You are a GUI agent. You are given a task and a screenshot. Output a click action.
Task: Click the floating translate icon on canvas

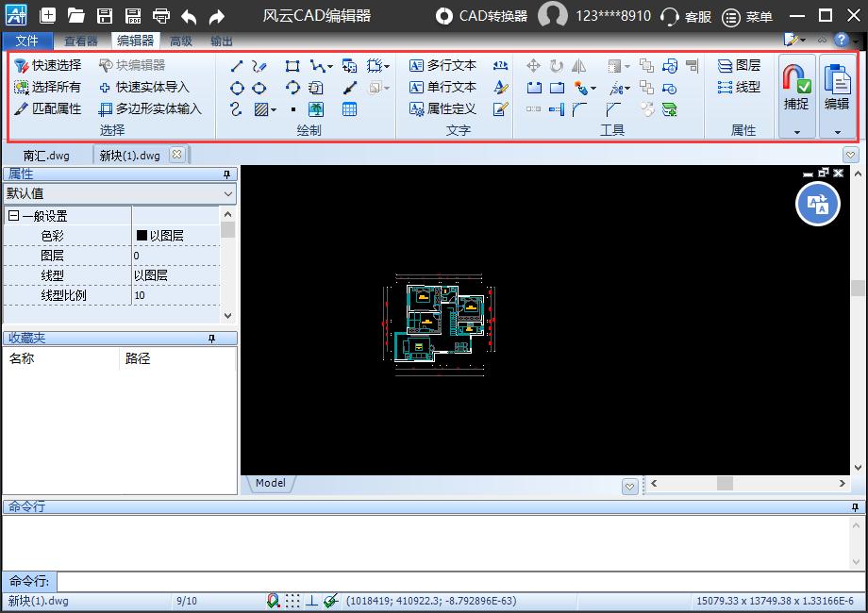pyautogui.click(x=817, y=204)
